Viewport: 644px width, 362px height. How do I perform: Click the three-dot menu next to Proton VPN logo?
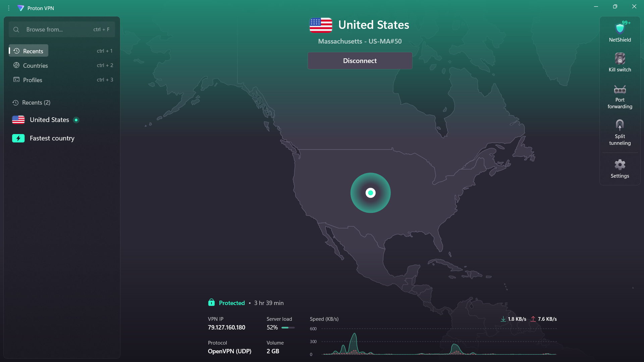(x=9, y=8)
